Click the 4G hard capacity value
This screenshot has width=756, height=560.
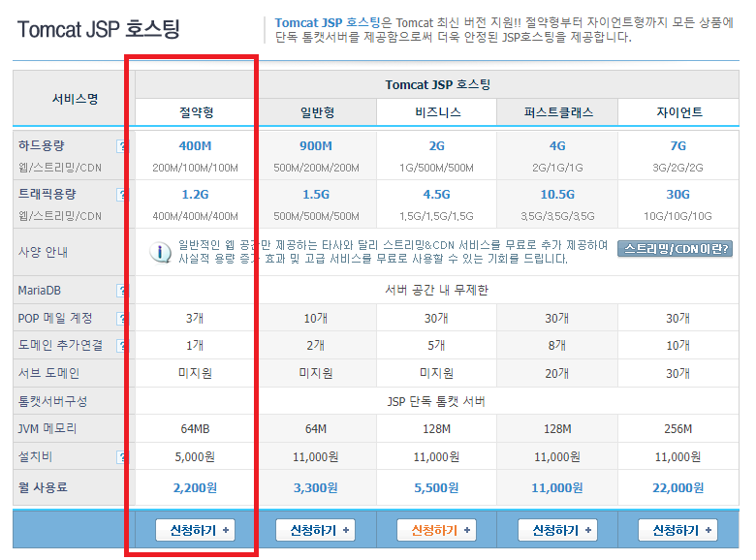pos(557,146)
